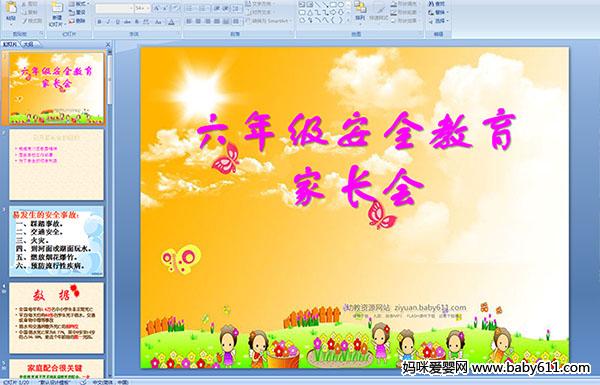Select the oval shape in shapes gallery
Viewport: 600px width, 385px height.
(x=340, y=5)
